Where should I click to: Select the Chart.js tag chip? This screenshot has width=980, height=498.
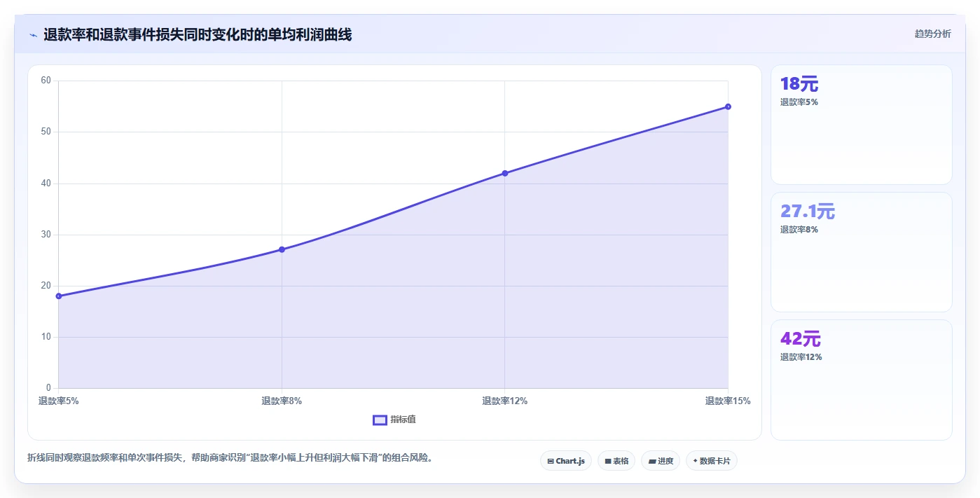(x=566, y=461)
